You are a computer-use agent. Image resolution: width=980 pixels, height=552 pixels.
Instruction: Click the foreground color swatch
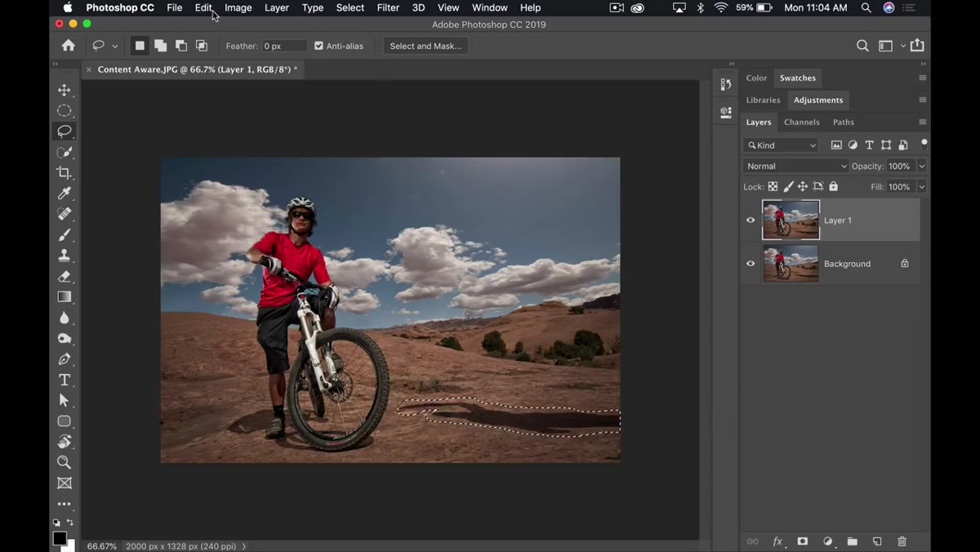coord(60,538)
